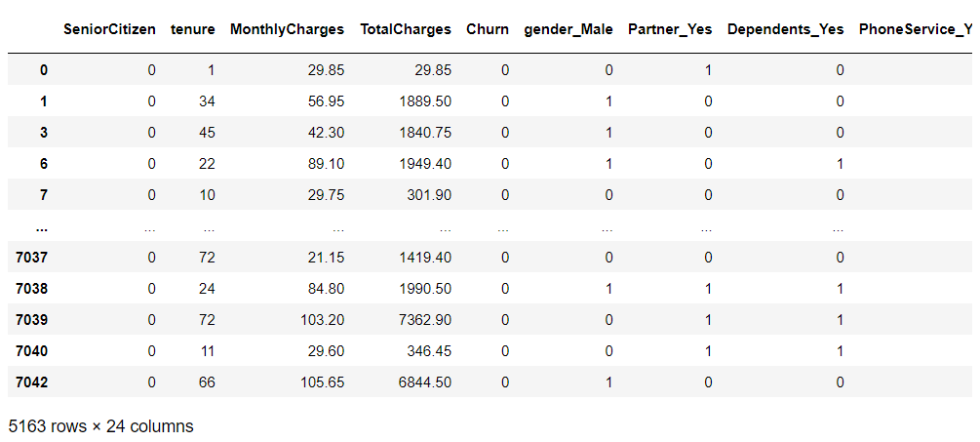Click the '5163 rows × 24 columns' summary text

tap(100, 426)
